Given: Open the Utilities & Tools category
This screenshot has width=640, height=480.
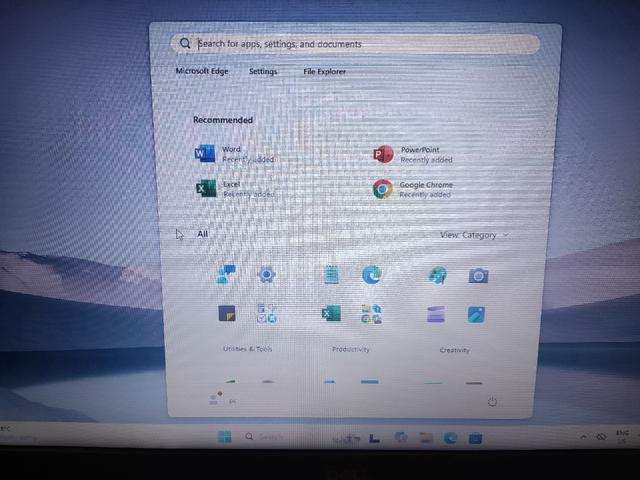Looking at the screenshot, I should (x=247, y=349).
